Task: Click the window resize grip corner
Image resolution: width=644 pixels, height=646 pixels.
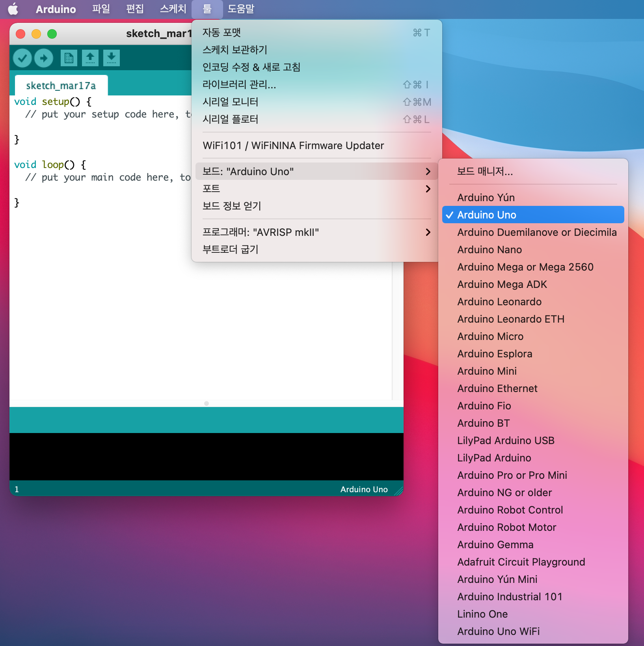Action: click(x=398, y=491)
